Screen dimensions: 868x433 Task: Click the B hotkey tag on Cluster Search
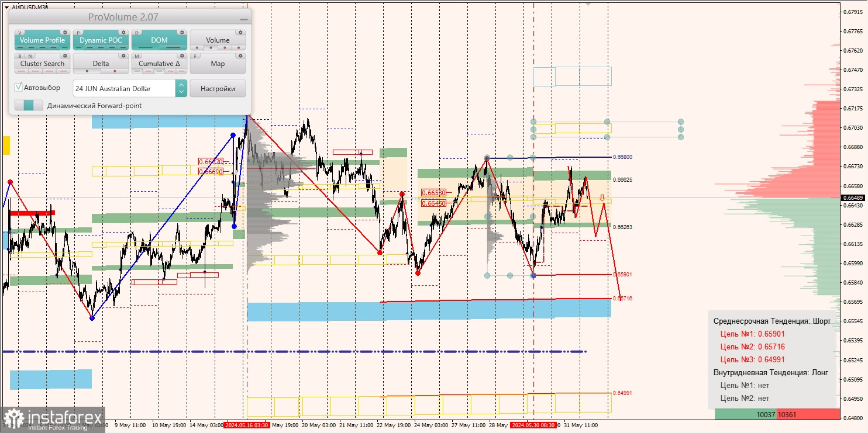(x=20, y=56)
